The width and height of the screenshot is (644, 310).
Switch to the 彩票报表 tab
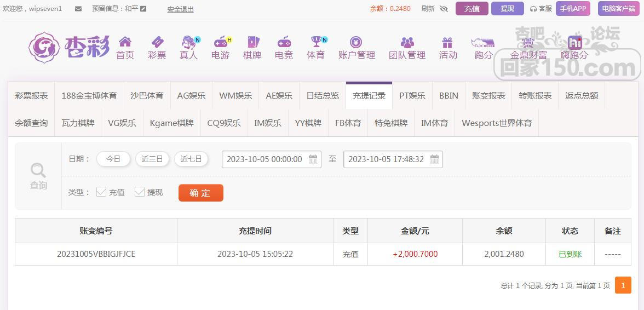point(31,96)
